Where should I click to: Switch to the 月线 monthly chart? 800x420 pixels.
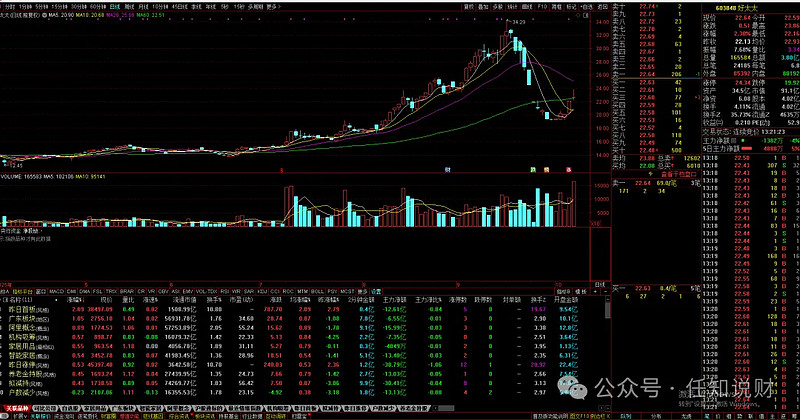click(143, 7)
